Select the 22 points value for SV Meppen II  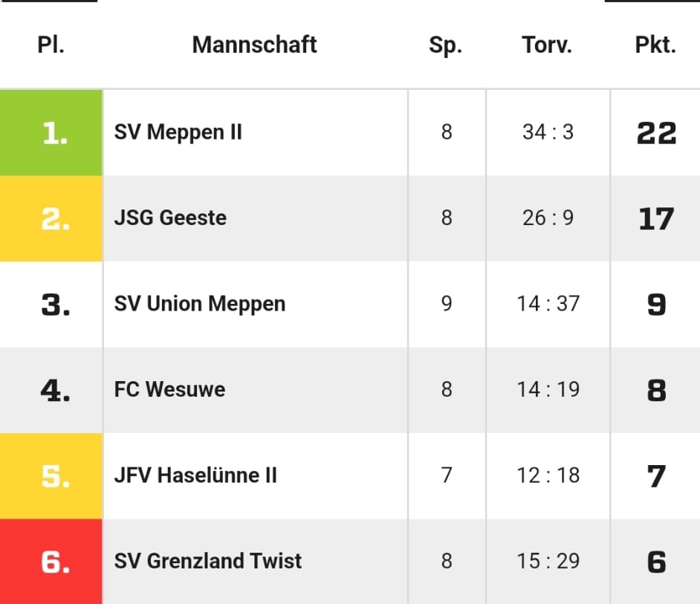pyautogui.click(x=656, y=133)
